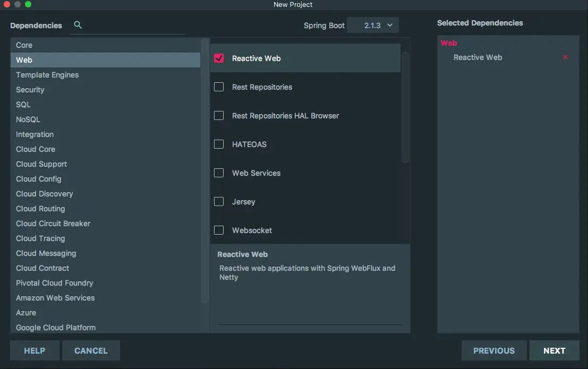Click the Web group heading in Selected Dependencies
Screen dimensions: 588x369
coord(448,43)
